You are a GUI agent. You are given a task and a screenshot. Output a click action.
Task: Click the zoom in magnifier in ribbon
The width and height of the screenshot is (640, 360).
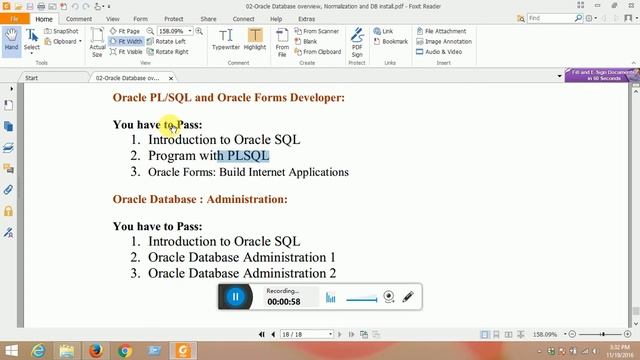(x=199, y=31)
